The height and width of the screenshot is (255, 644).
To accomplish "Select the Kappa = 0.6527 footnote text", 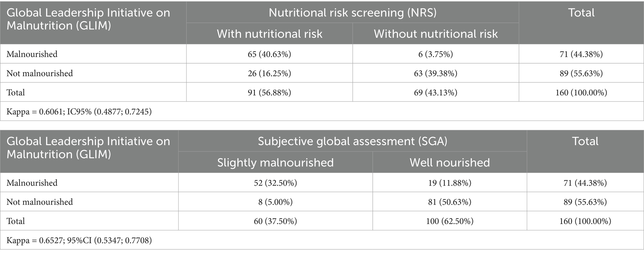I will pos(79,240).
